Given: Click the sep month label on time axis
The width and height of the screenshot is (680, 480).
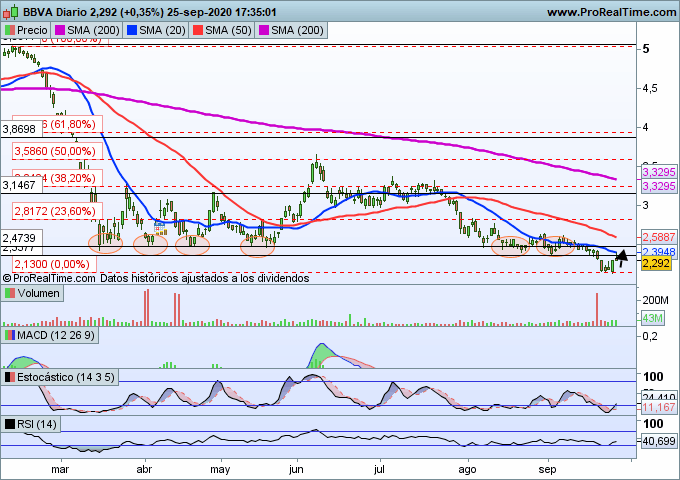Looking at the screenshot, I should (x=547, y=469).
